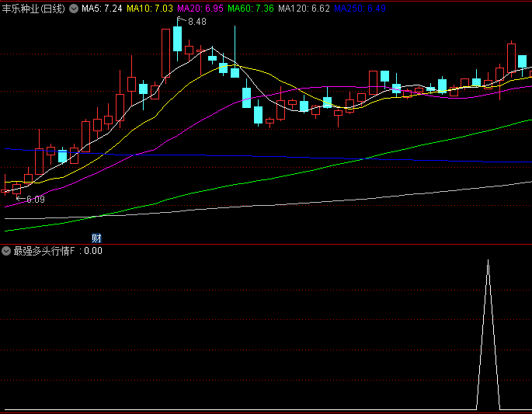The width and height of the screenshot is (532, 414).
Task: Click the tall cyan candle under 8.48
Action: pyautogui.click(x=177, y=39)
